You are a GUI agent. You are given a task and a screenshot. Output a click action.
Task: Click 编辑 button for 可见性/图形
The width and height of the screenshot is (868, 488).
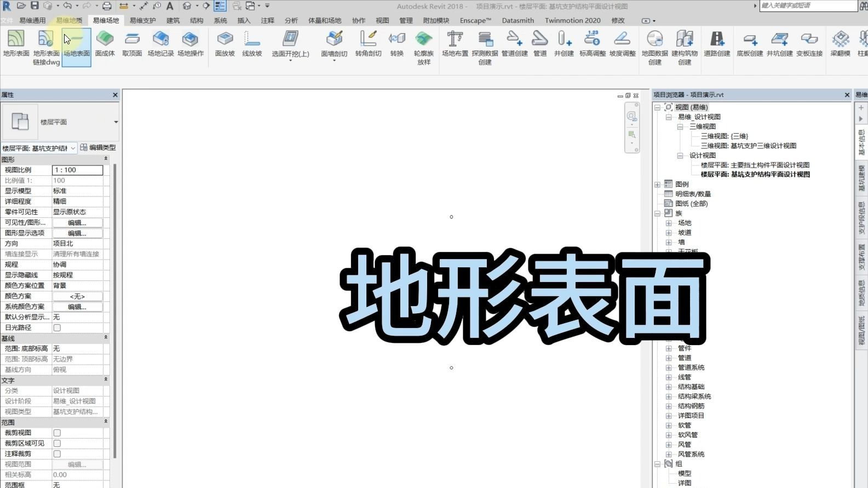[77, 223]
